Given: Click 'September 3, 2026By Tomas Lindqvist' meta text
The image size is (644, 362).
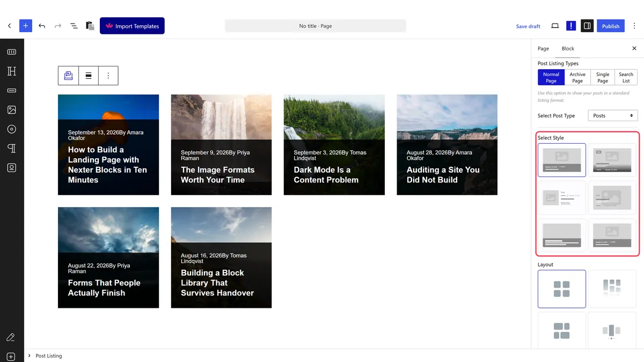Looking at the screenshot, I should pyautogui.click(x=330, y=155).
